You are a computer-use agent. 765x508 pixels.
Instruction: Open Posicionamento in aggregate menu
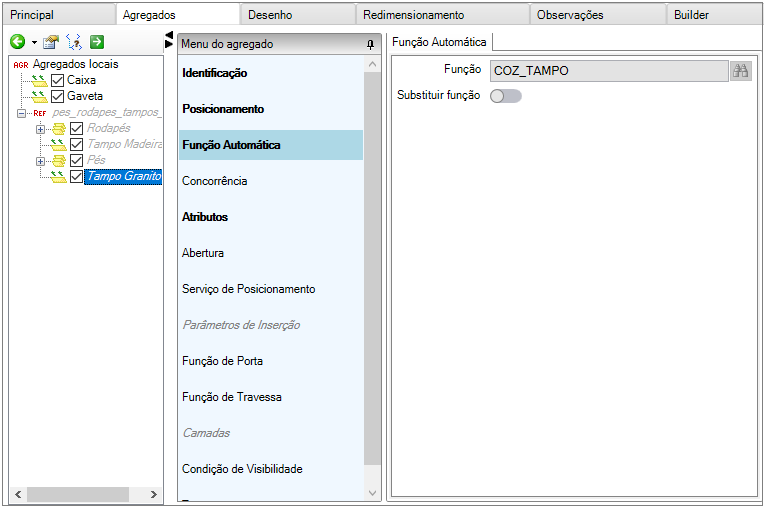pyautogui.click(x=271, y=109)
